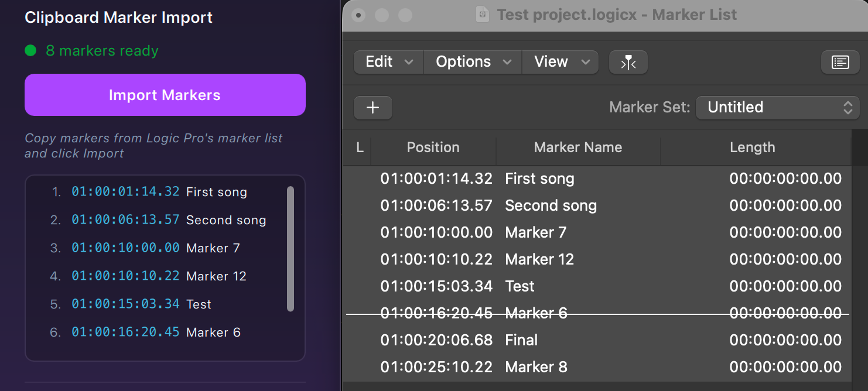
Task: Select Marker 7 name in Marker List table
Action: click(535, 232)
